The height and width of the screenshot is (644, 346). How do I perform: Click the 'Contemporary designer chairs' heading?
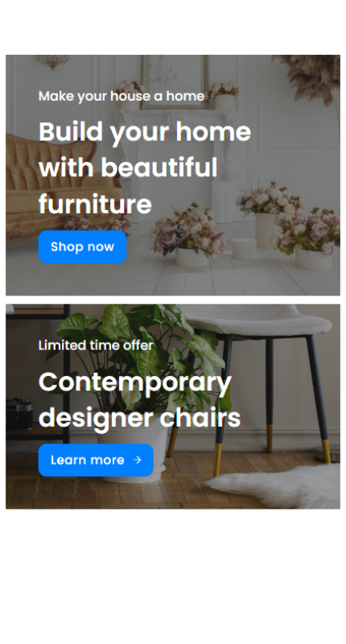pos(139,400)
